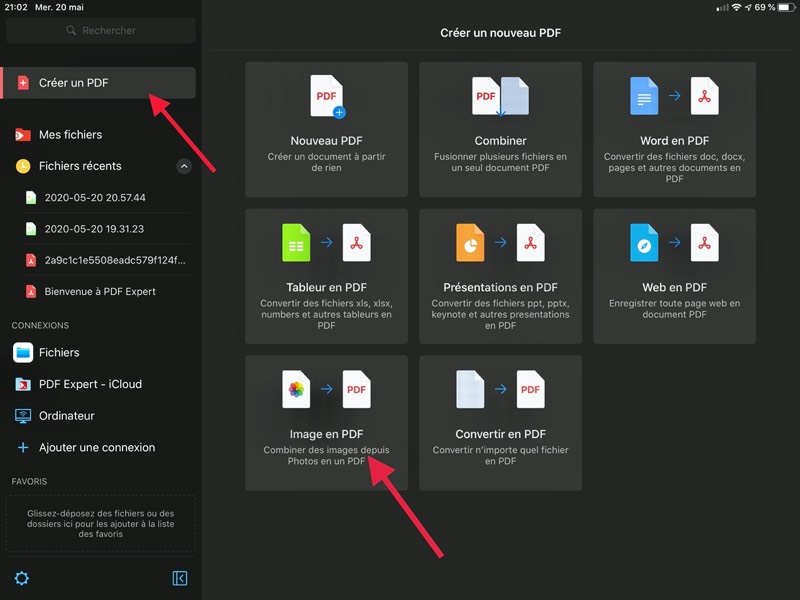Viewport: 800px width, 600px height.
Task: Open the Fichiers folder connection
Action: pyautogui.click(x=59, y=352)
